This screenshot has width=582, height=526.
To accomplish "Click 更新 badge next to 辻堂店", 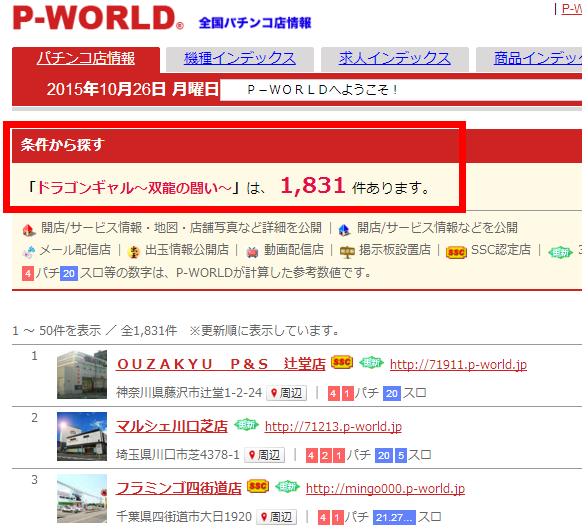I will 371,362.
